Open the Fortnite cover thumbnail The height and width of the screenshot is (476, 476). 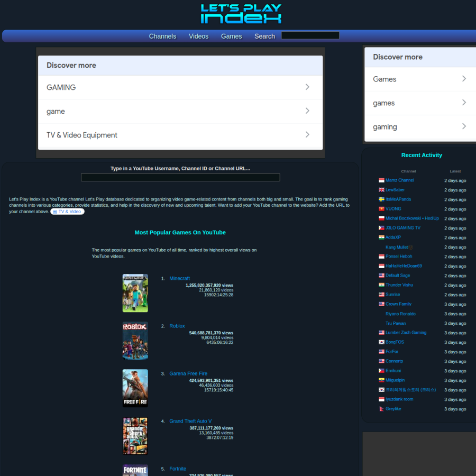tap(135, 470)
